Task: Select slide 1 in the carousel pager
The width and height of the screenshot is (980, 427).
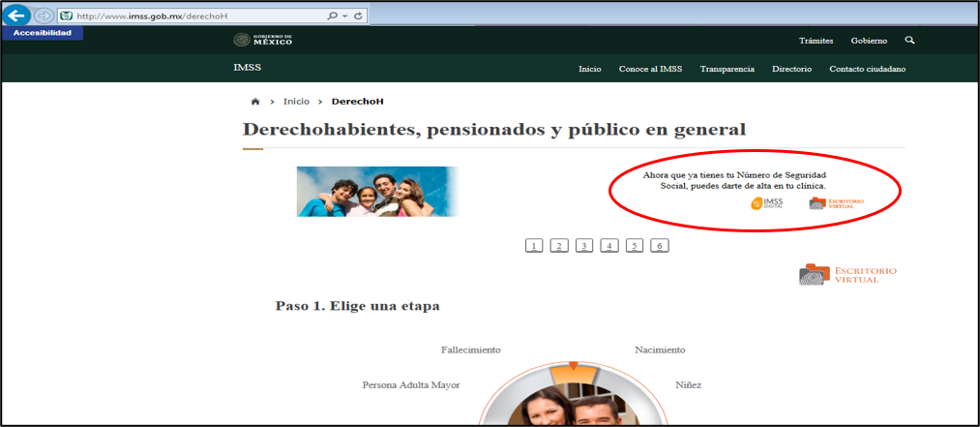Action: tap(534, 246)
